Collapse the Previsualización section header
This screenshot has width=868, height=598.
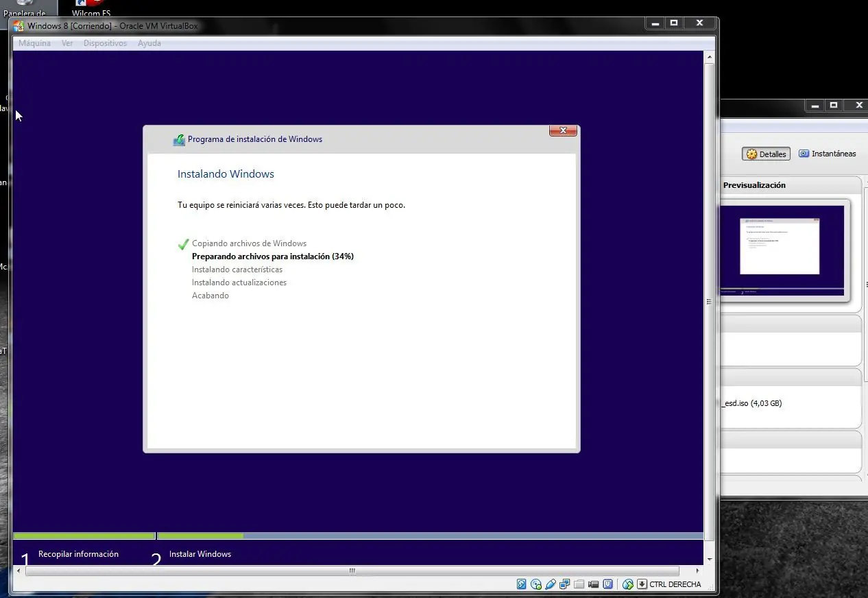[791, 185]
